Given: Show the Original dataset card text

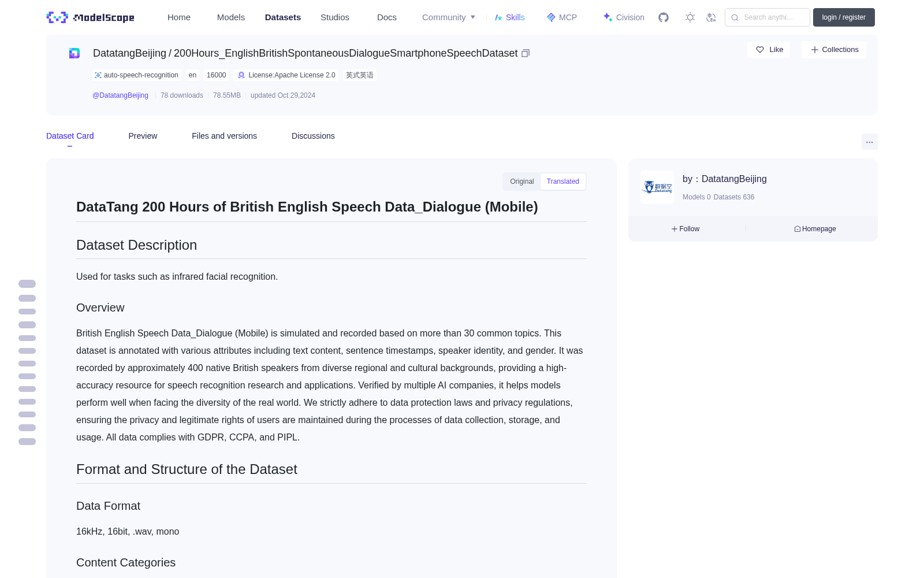Looking at the screenshot, I should (x=522, y=181).
